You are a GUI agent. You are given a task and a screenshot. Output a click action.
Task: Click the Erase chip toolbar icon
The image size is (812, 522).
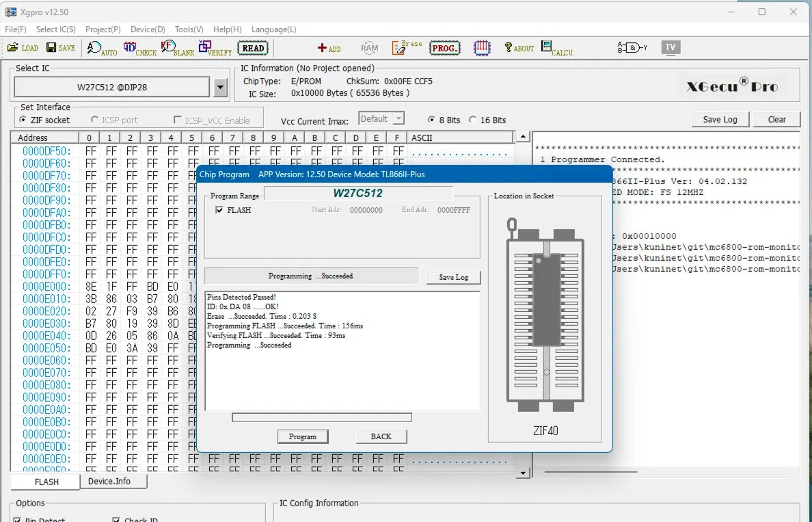(x=407, y=48)
